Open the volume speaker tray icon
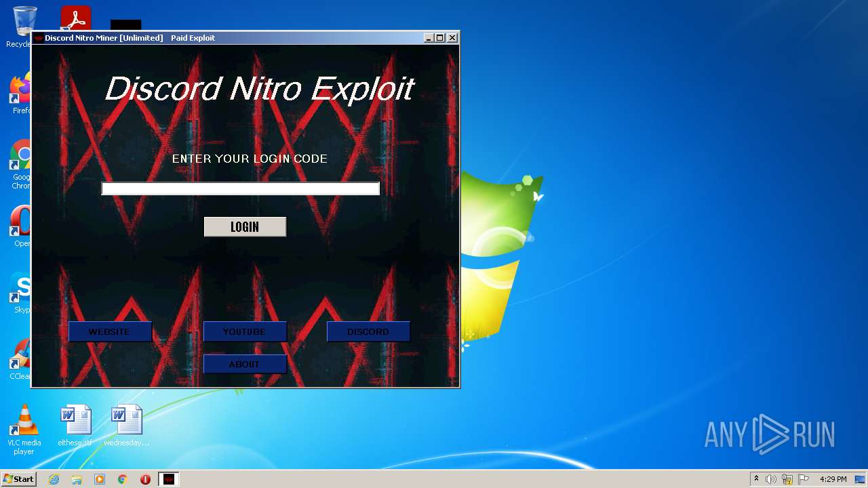The image size is (868, 488). 771,479
